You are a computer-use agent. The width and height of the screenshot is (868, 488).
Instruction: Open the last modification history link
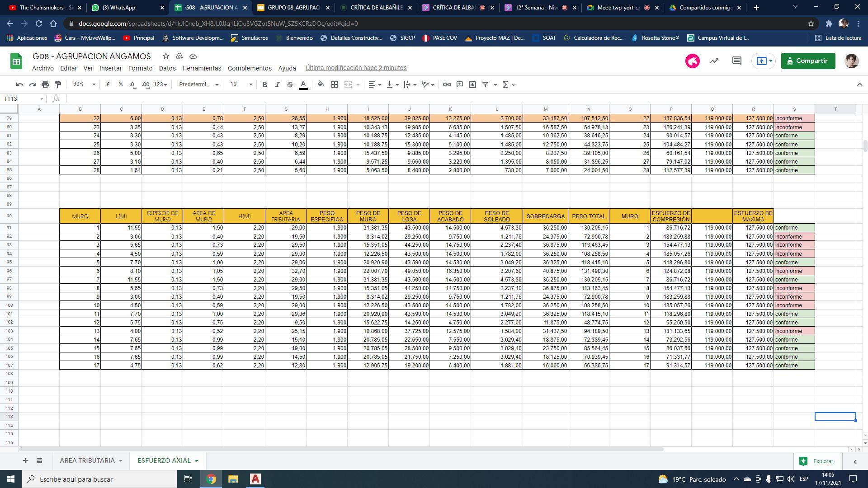(356, 68)
